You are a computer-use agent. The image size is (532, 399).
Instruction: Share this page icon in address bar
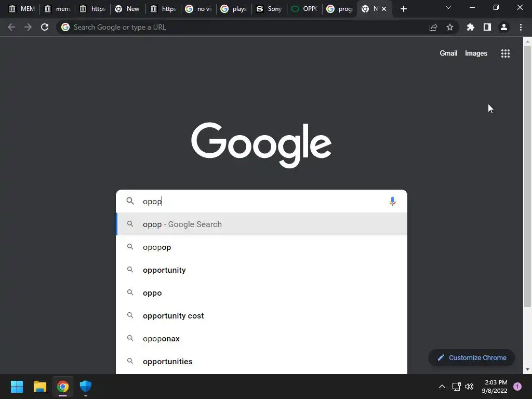tap(433, 28)
